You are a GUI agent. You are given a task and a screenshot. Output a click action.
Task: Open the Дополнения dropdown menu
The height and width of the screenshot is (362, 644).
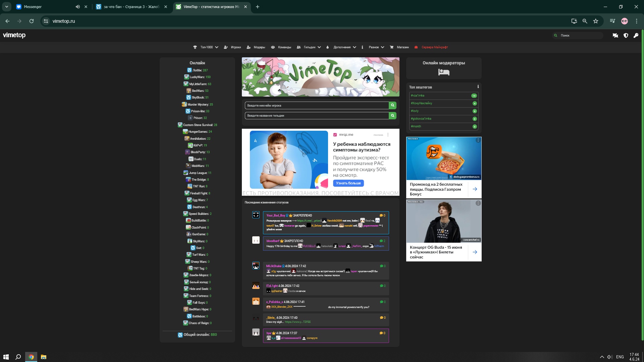click(x=344, y=47)
